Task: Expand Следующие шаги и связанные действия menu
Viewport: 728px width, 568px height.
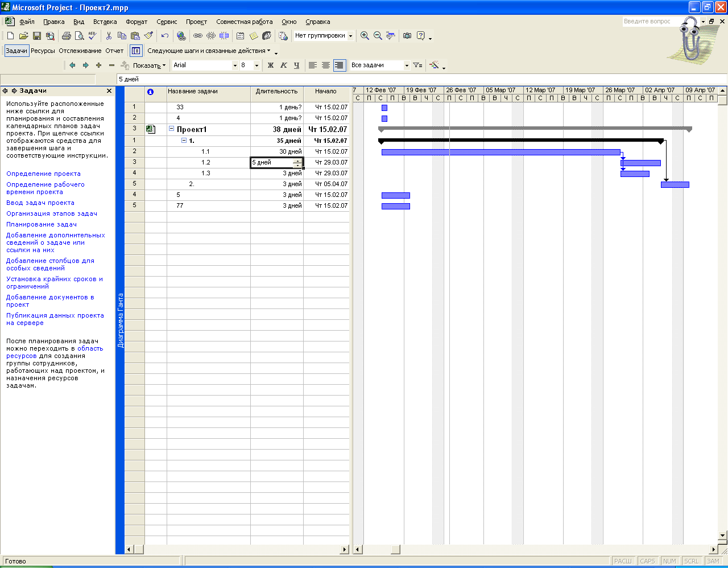Action: tap(209, 51)
